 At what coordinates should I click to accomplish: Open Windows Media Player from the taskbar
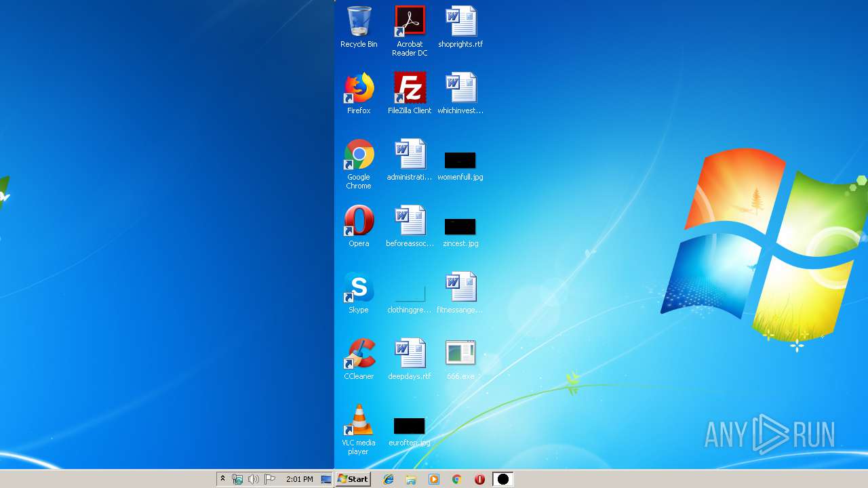click(x=434, y=479)
